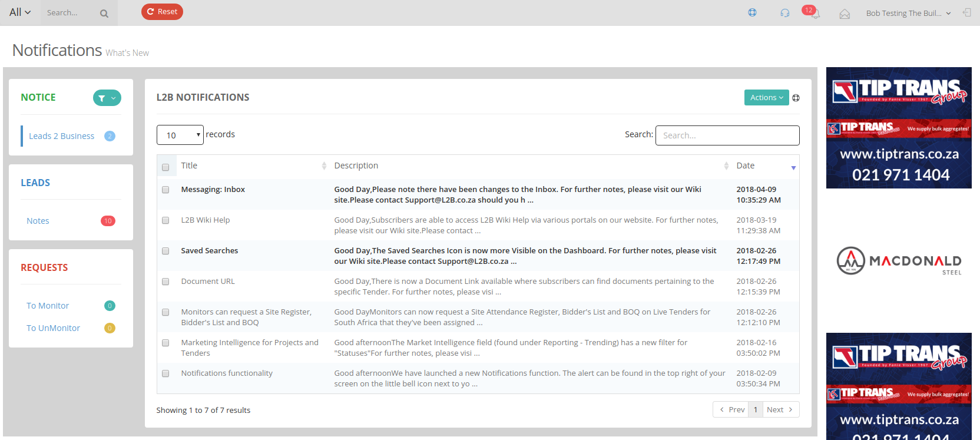
Task: Open the bottom Tip Trans Group advertisement
Action: [899, 386]
